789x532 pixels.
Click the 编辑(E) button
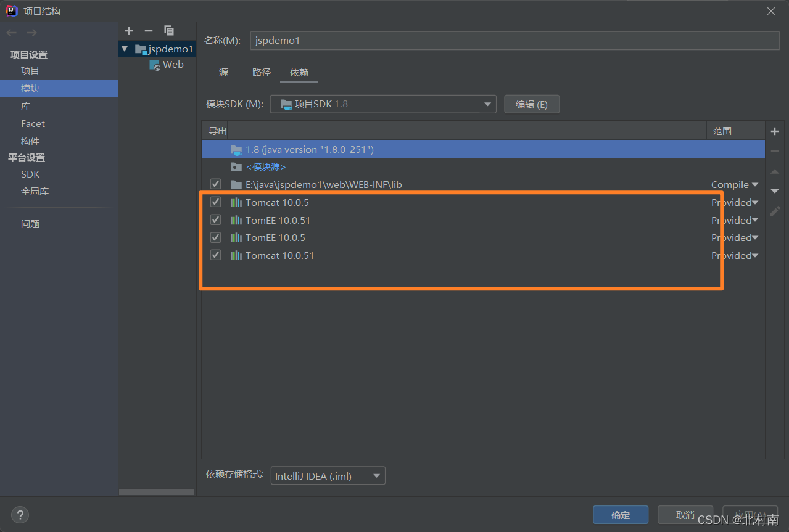click(532, 104)
